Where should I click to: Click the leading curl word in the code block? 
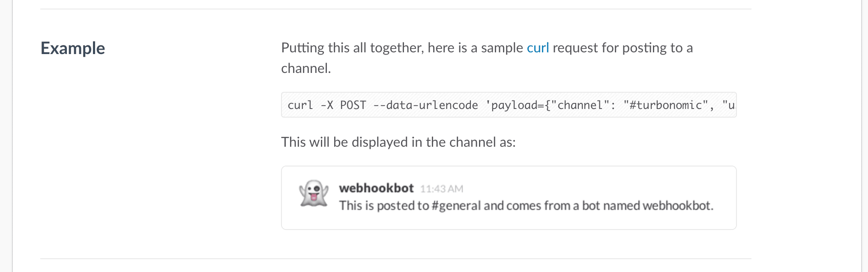pyautogui.click(x=300, y=105)
